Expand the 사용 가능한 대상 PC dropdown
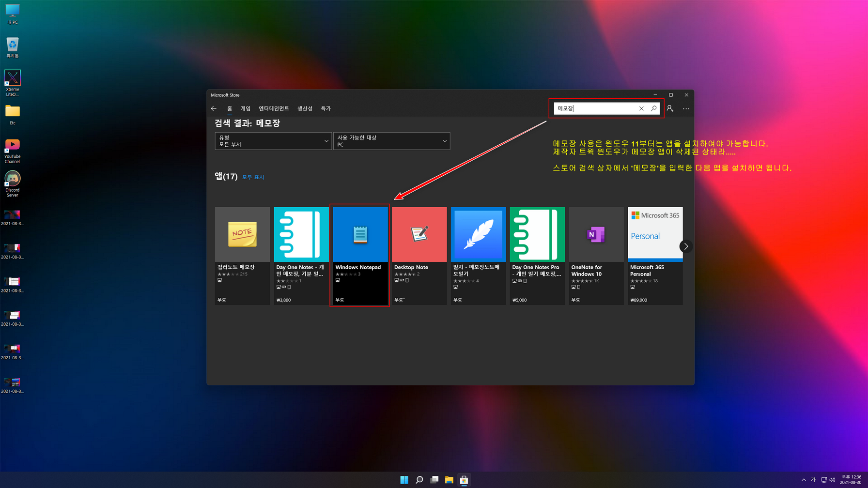This screenshot has height=488, width=868. pos(391,141)
